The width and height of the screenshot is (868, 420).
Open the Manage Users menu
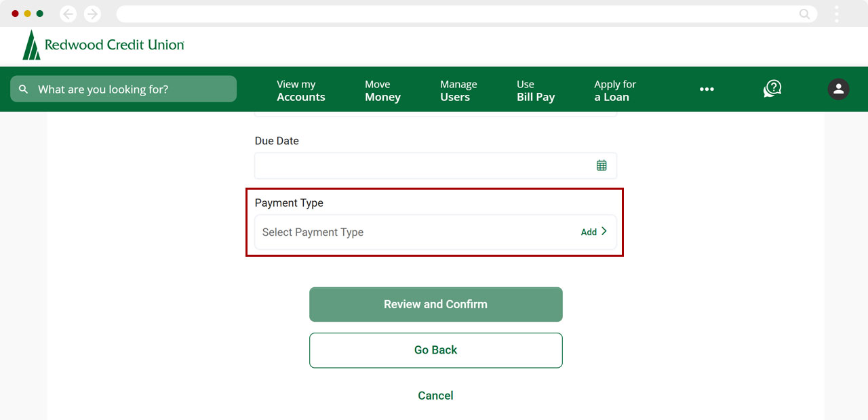coord(458,90)
